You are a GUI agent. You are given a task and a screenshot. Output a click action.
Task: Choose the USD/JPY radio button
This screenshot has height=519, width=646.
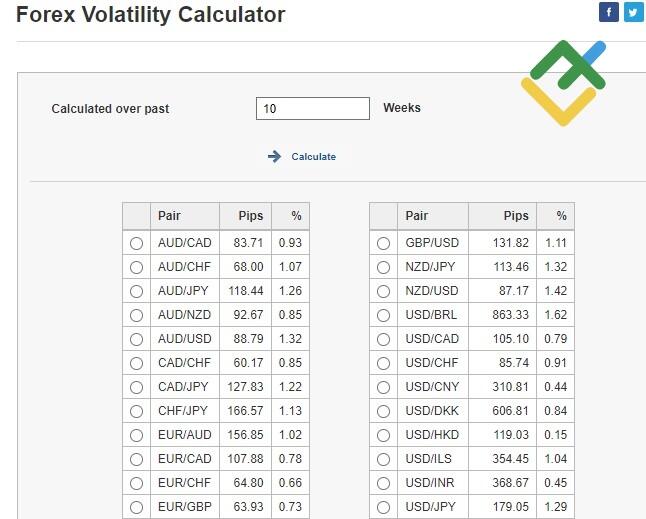click(x=383, y=507)
